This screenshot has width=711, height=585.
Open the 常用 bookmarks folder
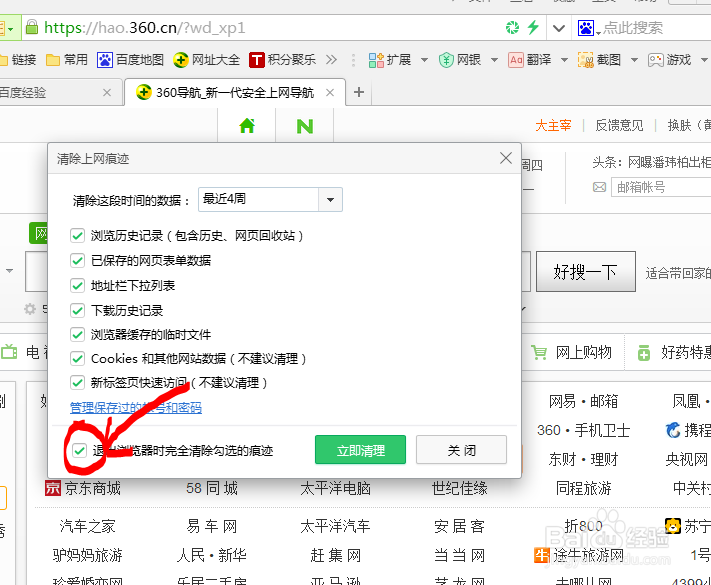click(x=67, y=59)
